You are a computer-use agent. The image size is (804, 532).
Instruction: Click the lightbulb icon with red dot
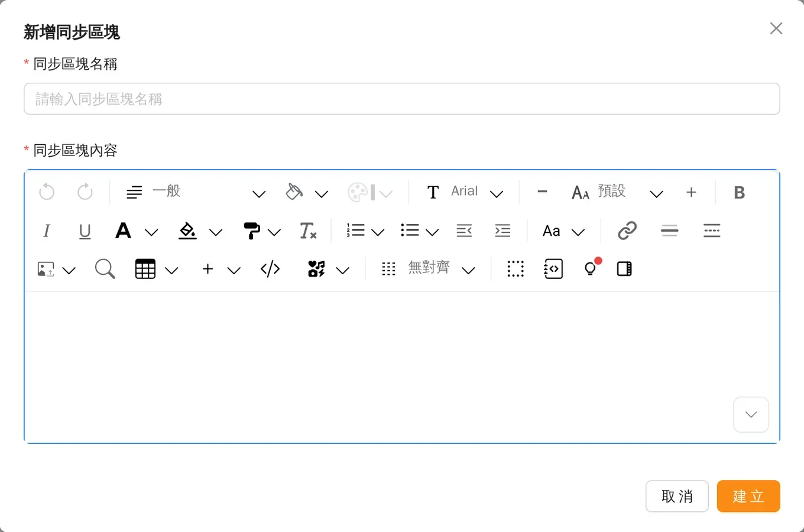592,268
